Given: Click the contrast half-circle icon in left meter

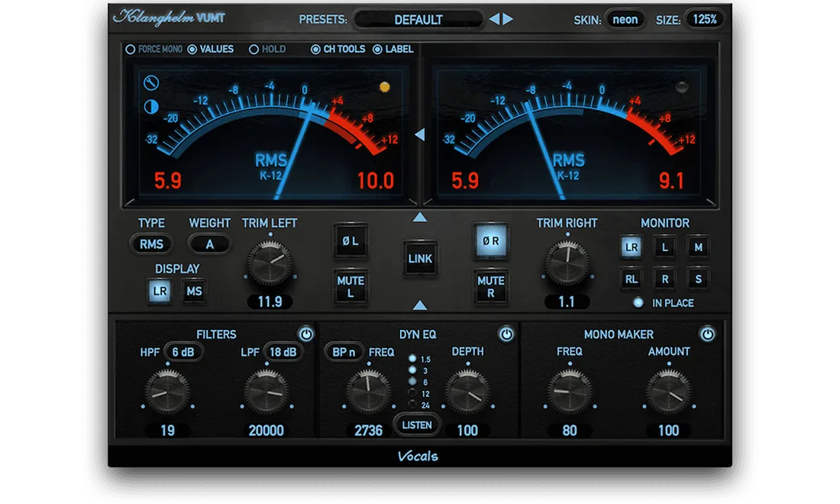Looking at the screenshot, I should point(151,107).
